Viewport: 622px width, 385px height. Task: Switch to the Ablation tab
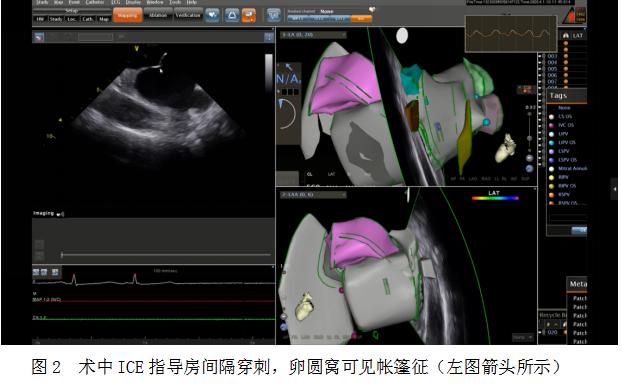pyautogui.click(x=158, y=15)
